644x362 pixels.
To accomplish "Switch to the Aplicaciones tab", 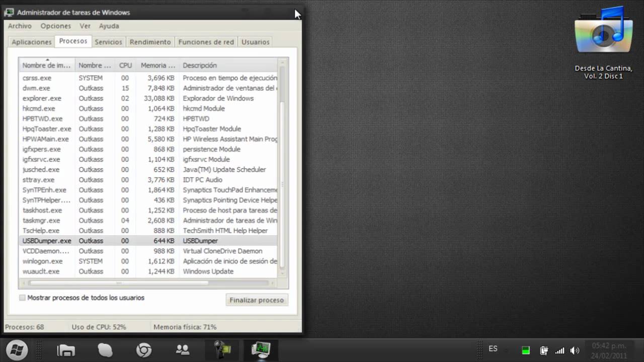I will point(32,42).
